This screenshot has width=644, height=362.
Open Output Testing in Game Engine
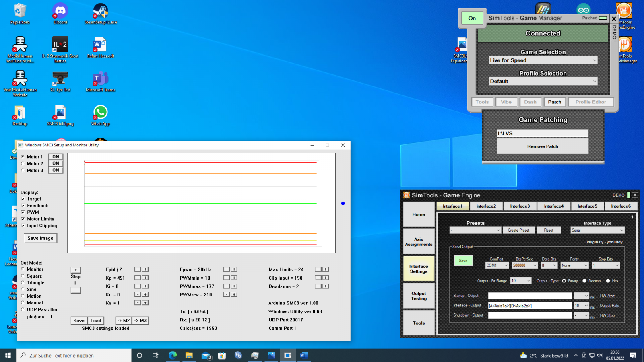point(419,296)
